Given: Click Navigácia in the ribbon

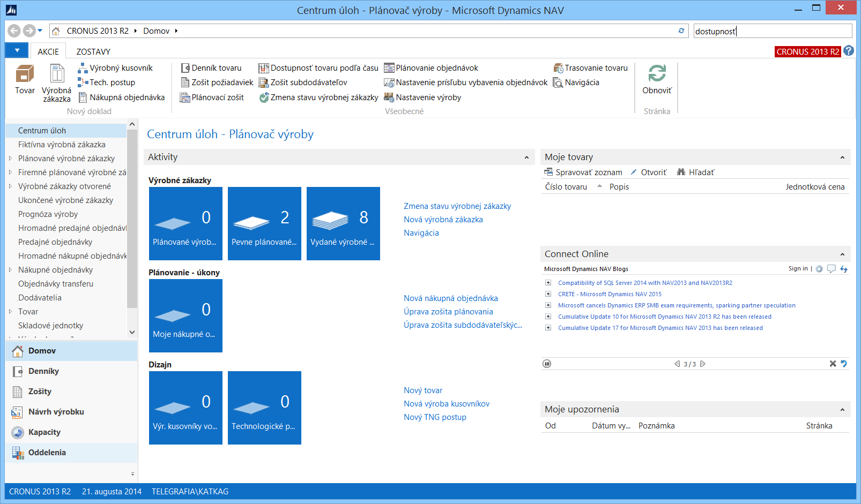Looking at the screenshot, I should (x=576, y=82).
